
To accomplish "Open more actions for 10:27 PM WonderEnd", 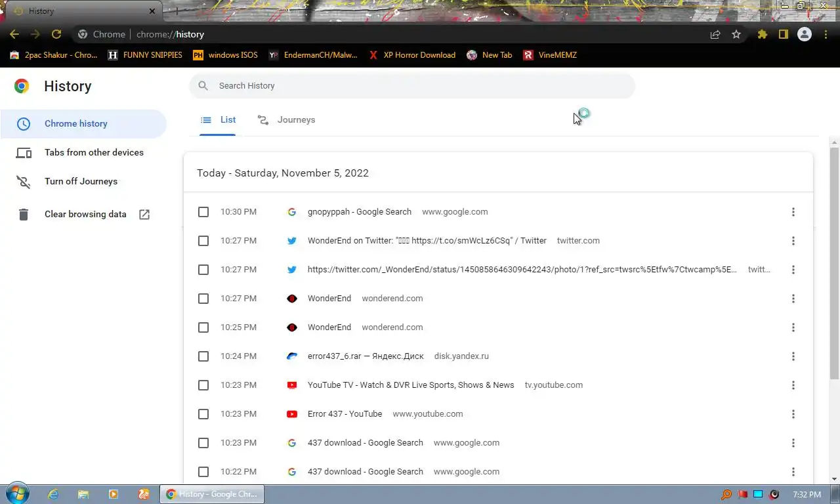I will pos(793,299).
